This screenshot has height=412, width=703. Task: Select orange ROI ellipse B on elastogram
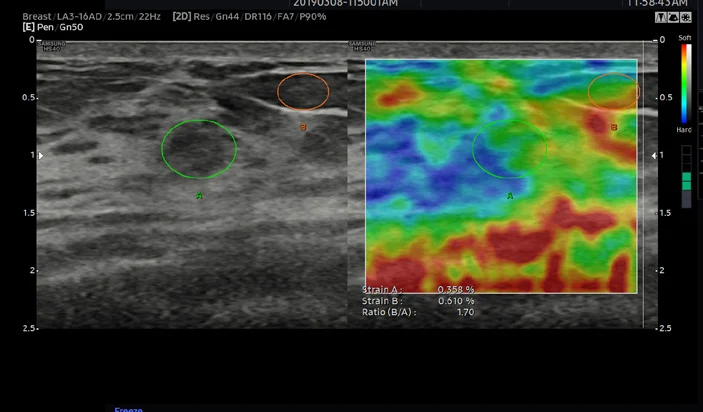point(614,91)
